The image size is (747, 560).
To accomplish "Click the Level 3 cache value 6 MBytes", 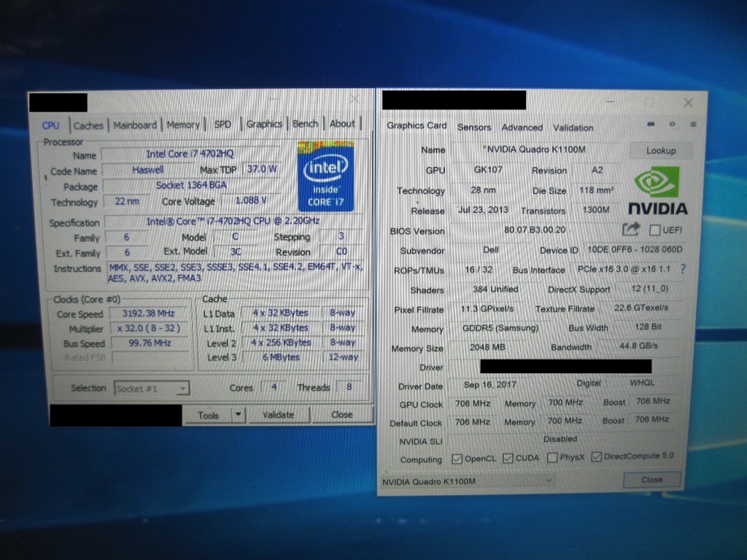I will pyautogui.click(x=281, y=357).
